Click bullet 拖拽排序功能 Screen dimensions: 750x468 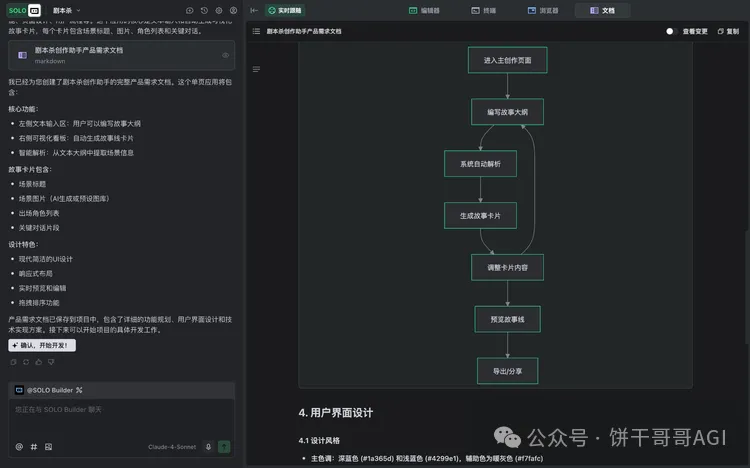tap(39, 303)
